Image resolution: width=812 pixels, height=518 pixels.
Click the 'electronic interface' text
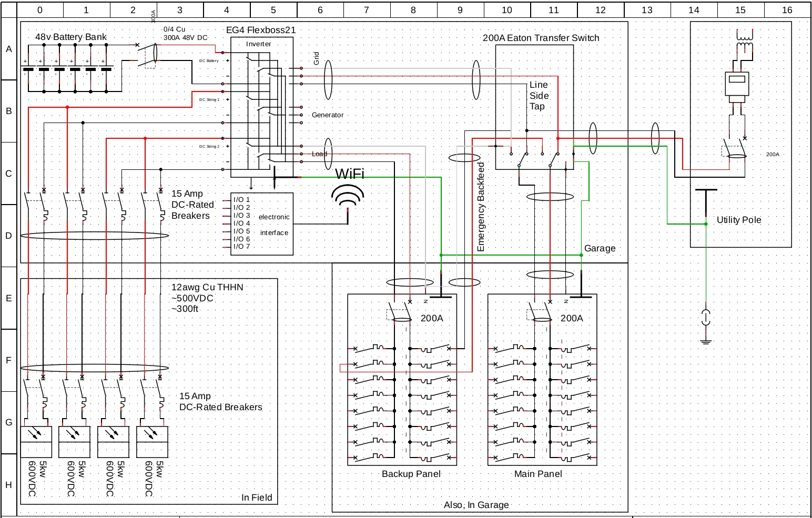pyautogui.click(x=274, y=225)
